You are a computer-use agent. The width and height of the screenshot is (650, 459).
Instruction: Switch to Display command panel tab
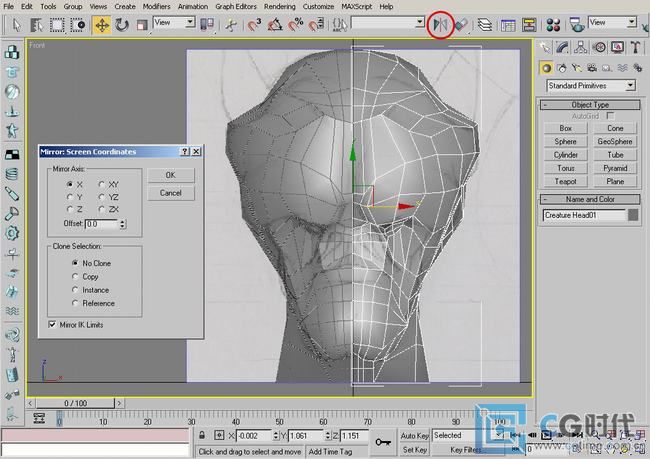(617, 47)
